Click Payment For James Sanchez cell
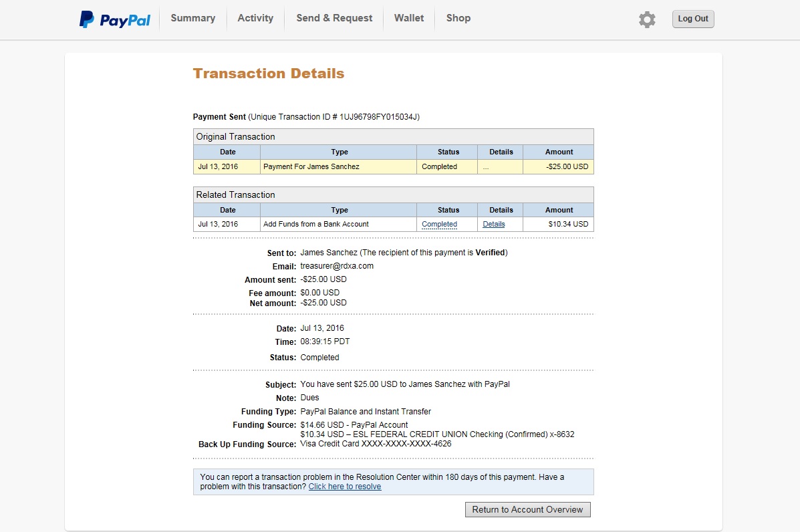This screenshot has width=800, height=532. [338, 167]
